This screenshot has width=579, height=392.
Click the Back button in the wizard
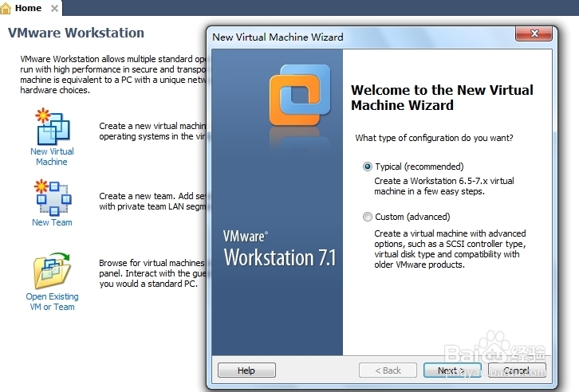[x=388, y=370]
